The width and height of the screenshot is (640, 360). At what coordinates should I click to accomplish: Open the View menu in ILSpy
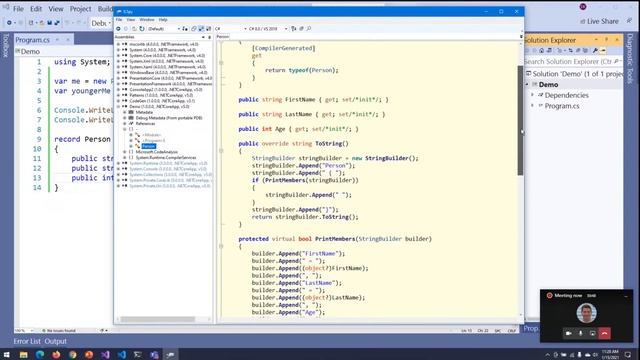[x=131, y=20]
